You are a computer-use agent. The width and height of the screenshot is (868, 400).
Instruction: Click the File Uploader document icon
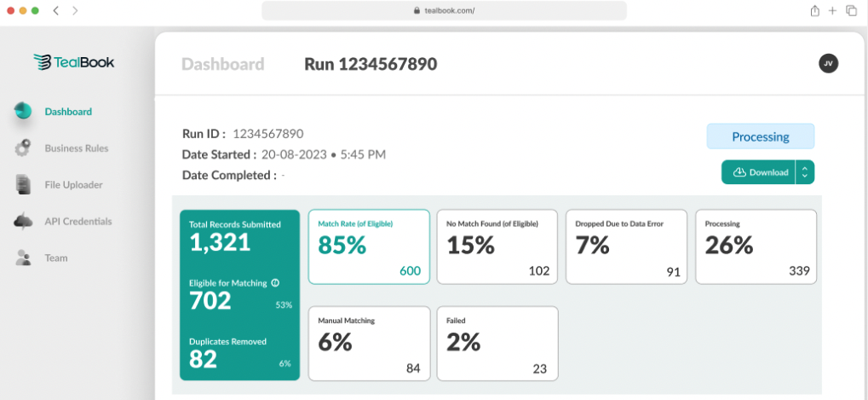(23, 184)
